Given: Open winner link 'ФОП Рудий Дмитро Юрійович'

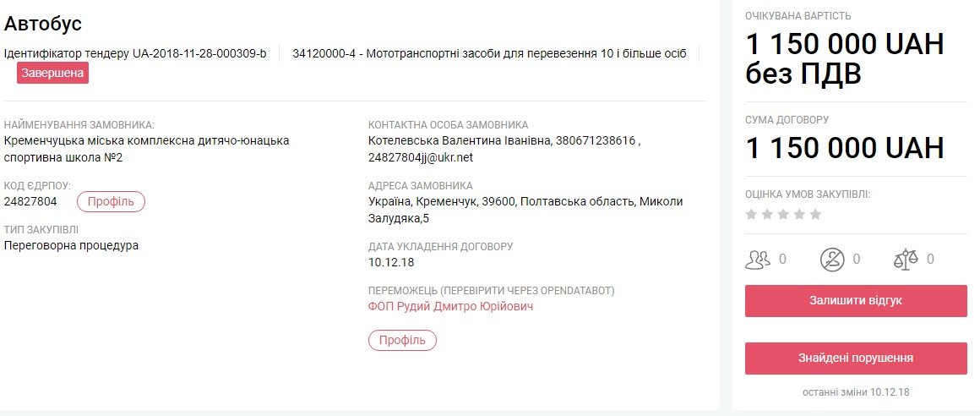Looking at the screenshot, I should (x=450, y=306).
